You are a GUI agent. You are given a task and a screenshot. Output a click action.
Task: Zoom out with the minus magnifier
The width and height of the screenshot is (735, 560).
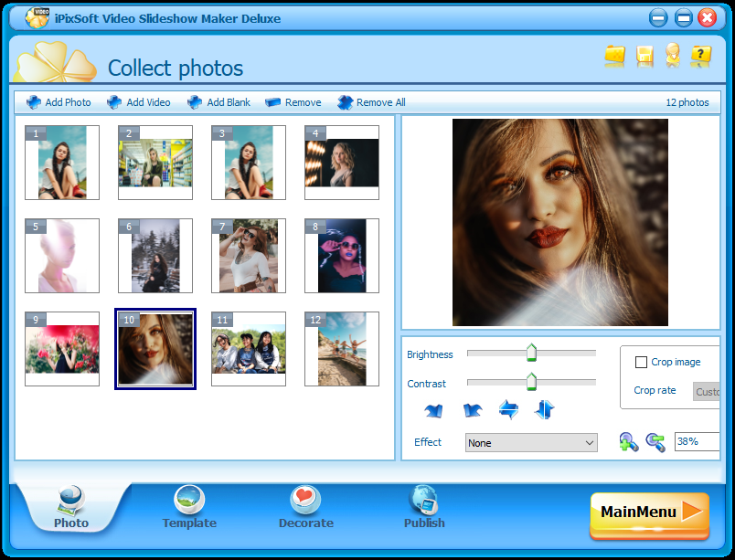[655, 442]
